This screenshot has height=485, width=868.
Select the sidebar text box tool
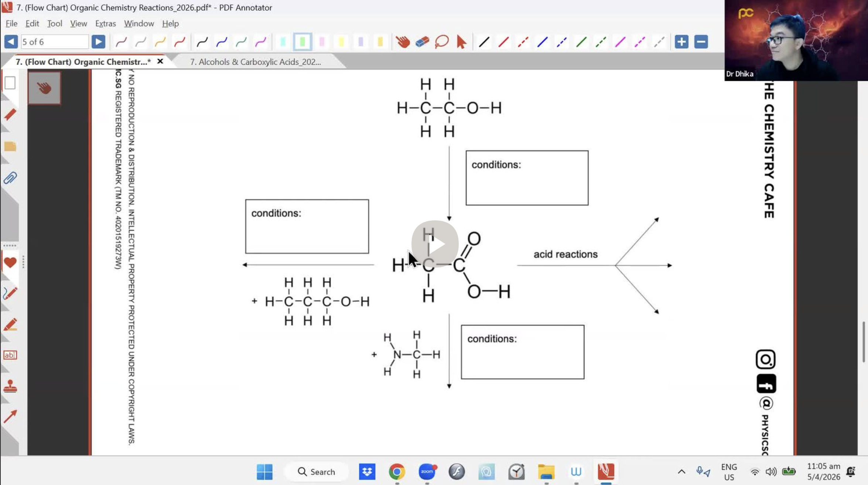[x=10, y=355]
